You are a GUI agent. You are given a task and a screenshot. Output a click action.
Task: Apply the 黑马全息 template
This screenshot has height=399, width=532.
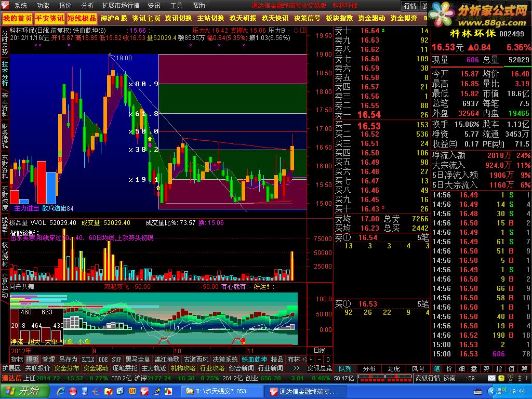point(138,360)
